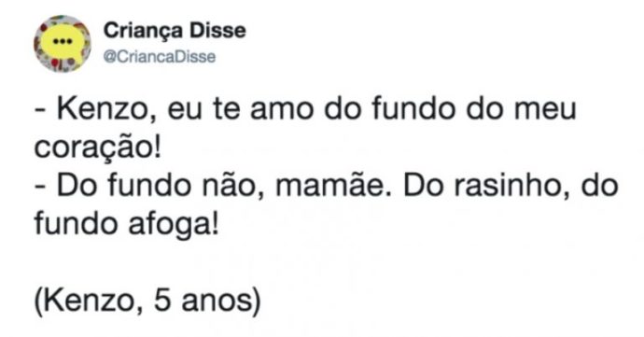Screen dimensions: 644x337
Task: Open the Criança Disse display name
Action: point(175,31)
